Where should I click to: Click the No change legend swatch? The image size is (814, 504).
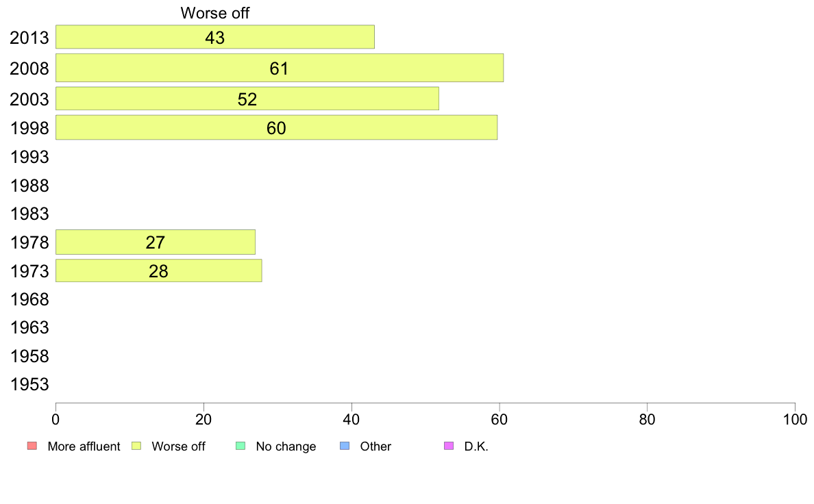(x=241, y=446)
